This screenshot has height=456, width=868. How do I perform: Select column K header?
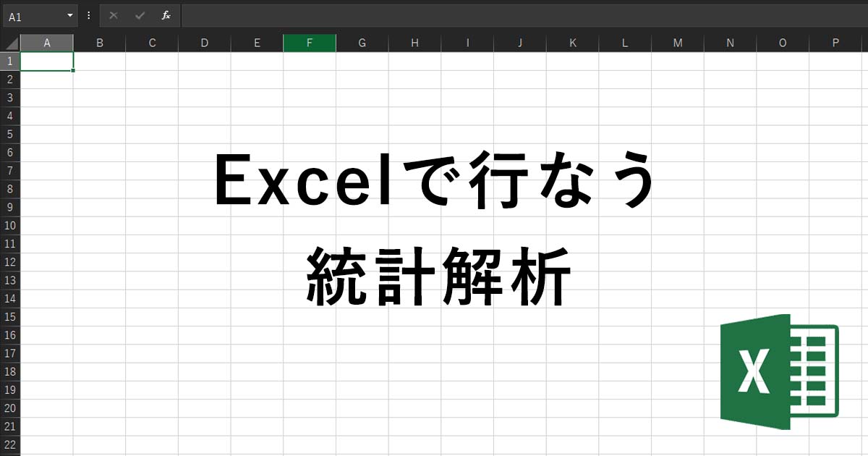pos(572,43)
